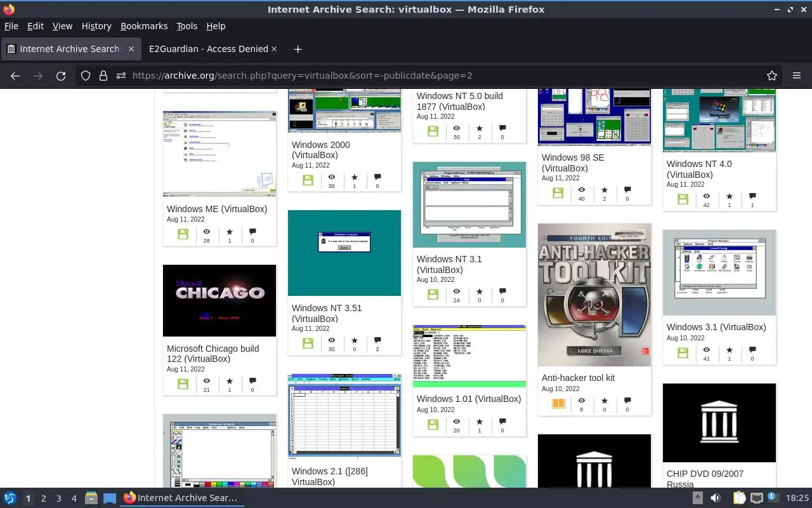Image resolution: width=812 pixels, height=508 pixels.
Task: Close the Internet Archive Search tab
Action: (131, 49)
